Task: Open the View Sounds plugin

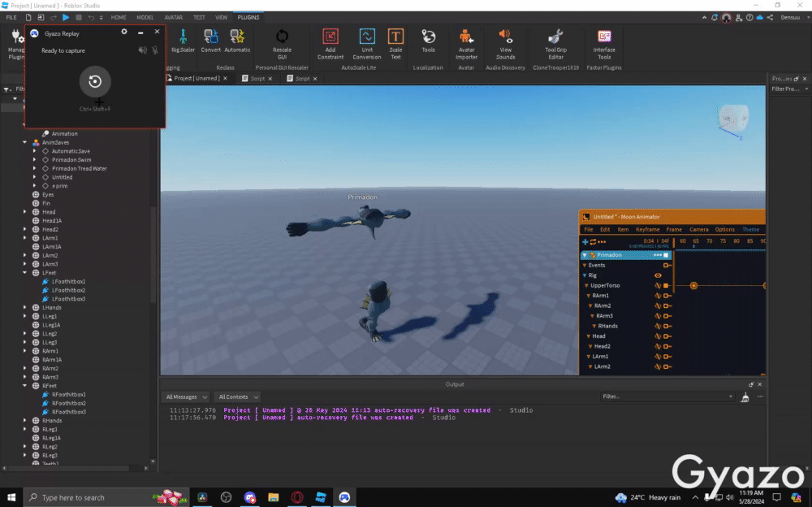Action: 505,44
